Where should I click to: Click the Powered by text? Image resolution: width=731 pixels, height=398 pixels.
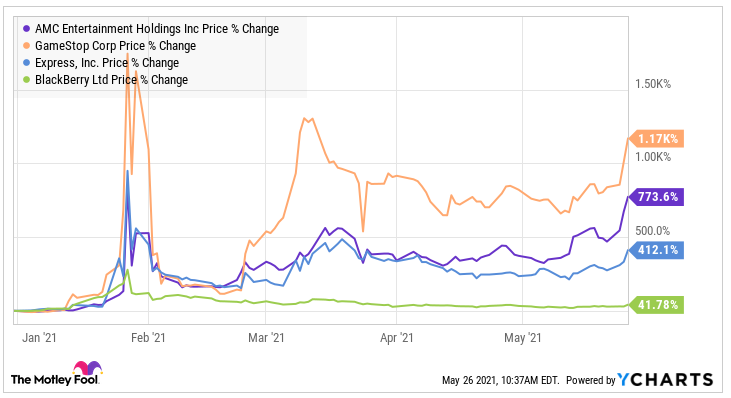[591, 380]
